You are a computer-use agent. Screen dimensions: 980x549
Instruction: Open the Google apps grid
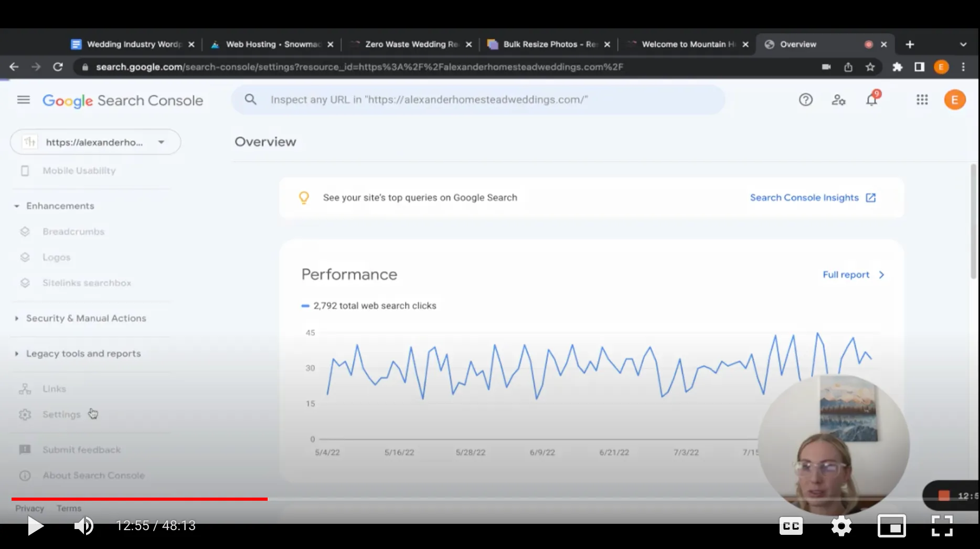[922, 100]
